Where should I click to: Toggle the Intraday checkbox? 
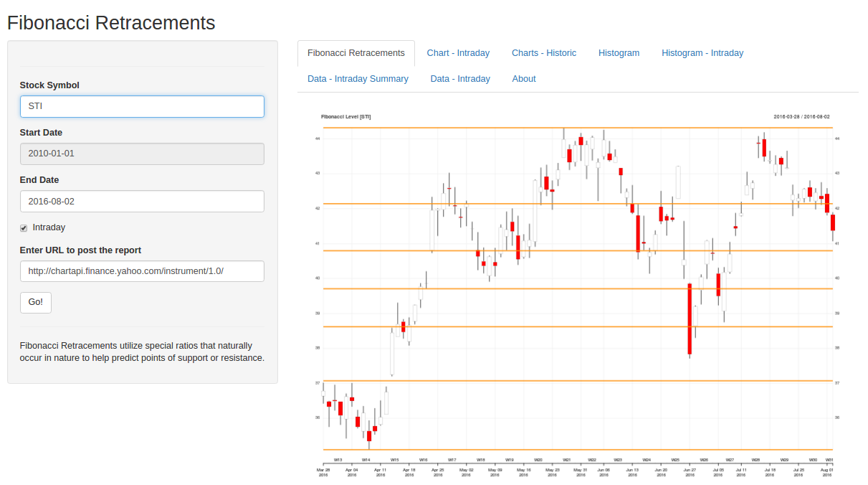click(x=24, y=227)
